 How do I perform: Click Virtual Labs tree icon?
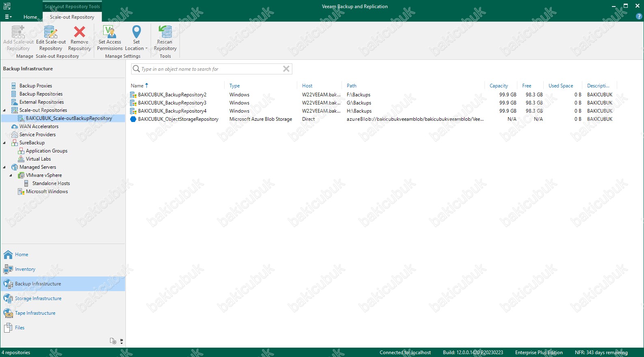[x=21, y=159]
